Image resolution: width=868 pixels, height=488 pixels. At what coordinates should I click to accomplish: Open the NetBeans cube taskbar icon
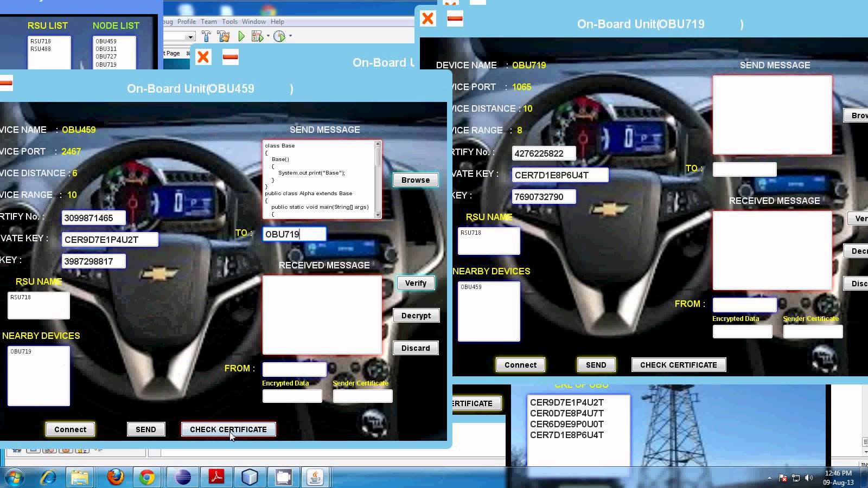pyautogui.click(x=250, y=477)
